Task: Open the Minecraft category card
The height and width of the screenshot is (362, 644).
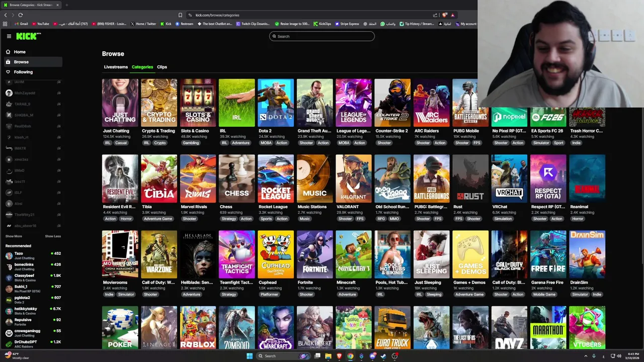Action: click(354, 254)
